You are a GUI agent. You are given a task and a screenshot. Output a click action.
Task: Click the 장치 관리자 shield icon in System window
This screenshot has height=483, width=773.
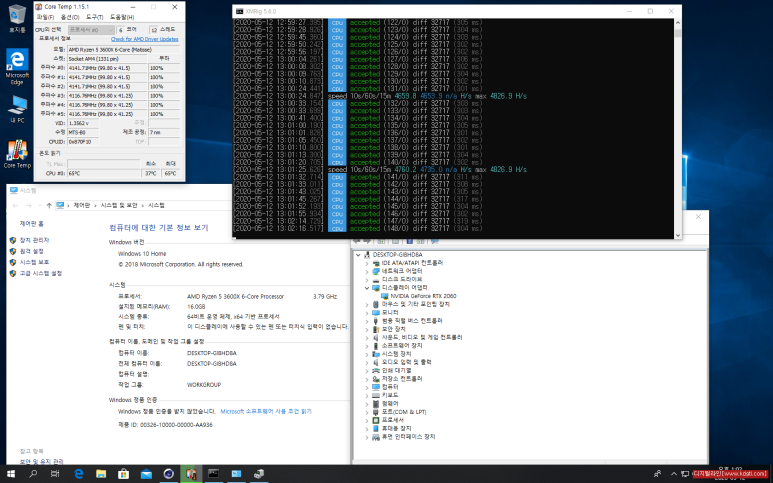[13, 240]
